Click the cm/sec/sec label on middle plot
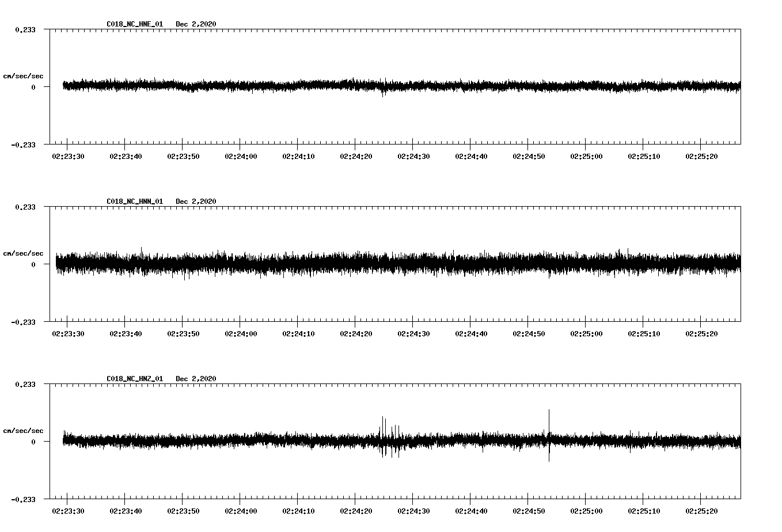782x532 pixels. [24, 253]
